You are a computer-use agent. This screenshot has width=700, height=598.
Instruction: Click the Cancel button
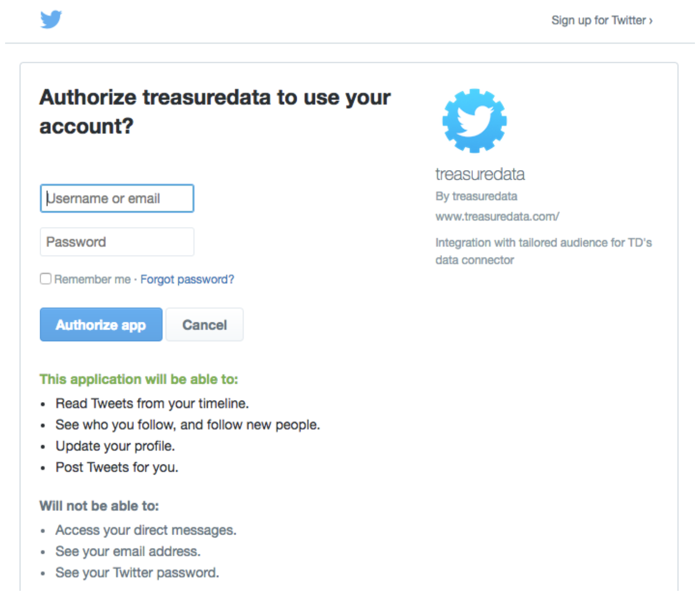click(x=204, y=325)
